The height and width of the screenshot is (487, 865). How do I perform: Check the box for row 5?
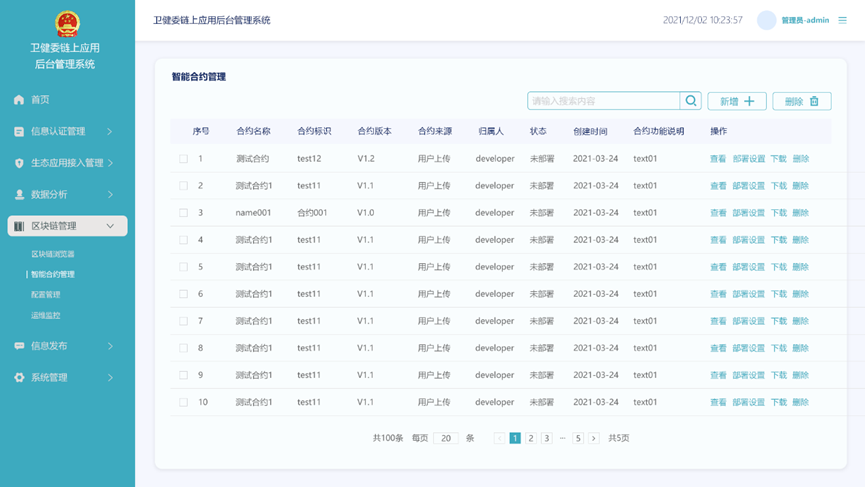pyautogui.click(x=183, y=267)
